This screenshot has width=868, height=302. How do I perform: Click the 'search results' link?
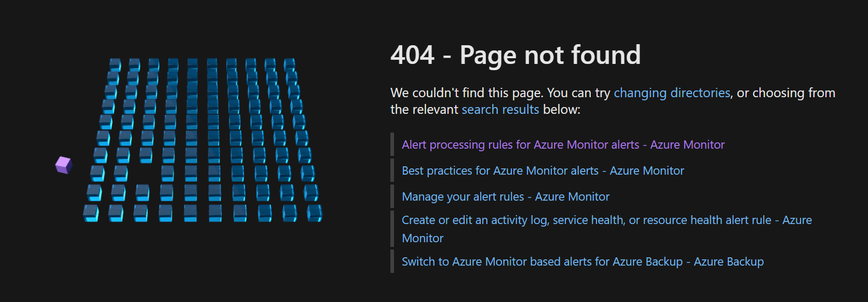click(500, 110)
